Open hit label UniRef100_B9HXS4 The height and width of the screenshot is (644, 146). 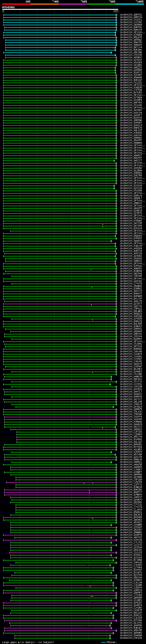tap(131, 30)
